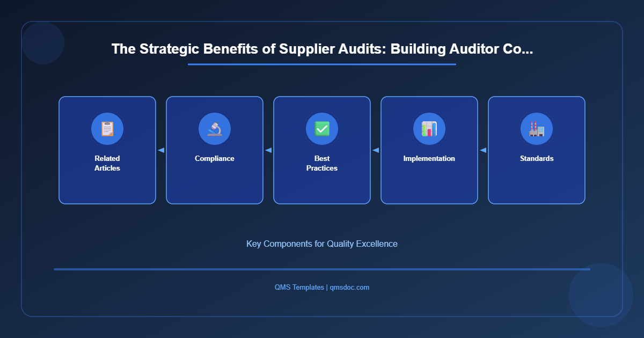Click the Key Components for Quality Excellence caption
Image resolution: width=644 pixels, height=338 pixels.
322,244
